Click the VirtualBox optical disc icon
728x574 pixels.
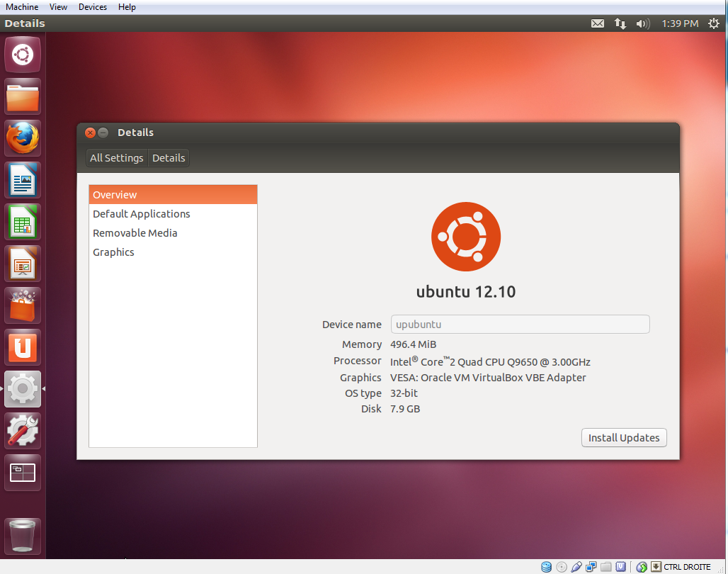coord(562,567)
